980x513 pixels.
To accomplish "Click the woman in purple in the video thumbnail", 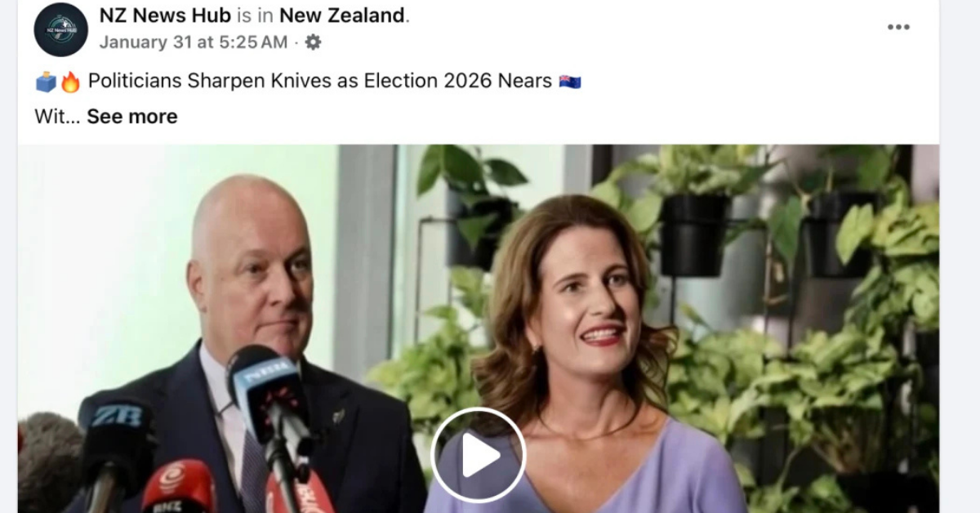I will pos(588,359).
